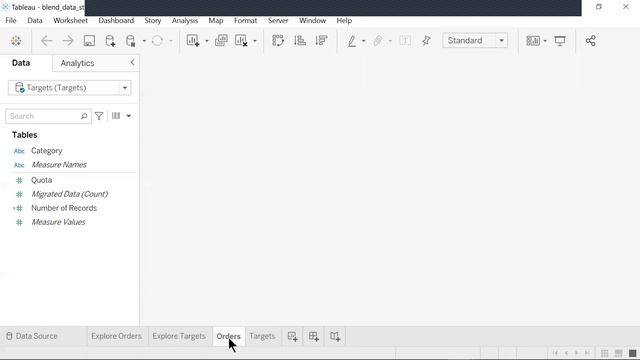Open the Analysis menu

pyautogui.click(x=184, y=20)
